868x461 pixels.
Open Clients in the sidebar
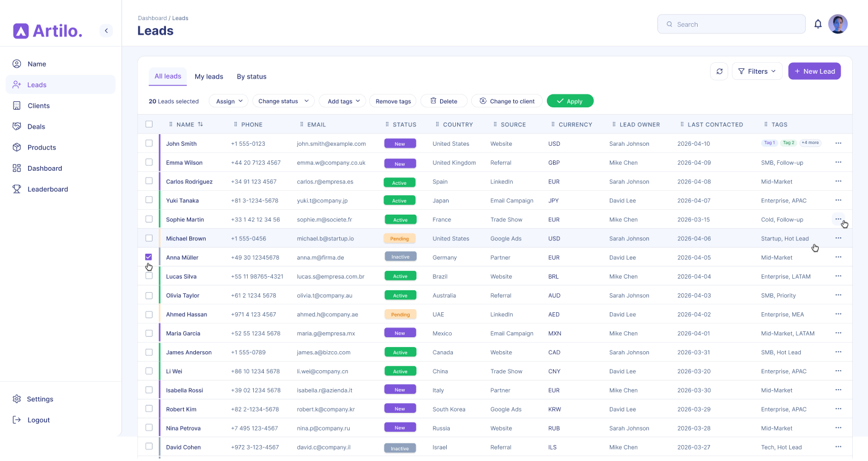(x=60, y=105)
